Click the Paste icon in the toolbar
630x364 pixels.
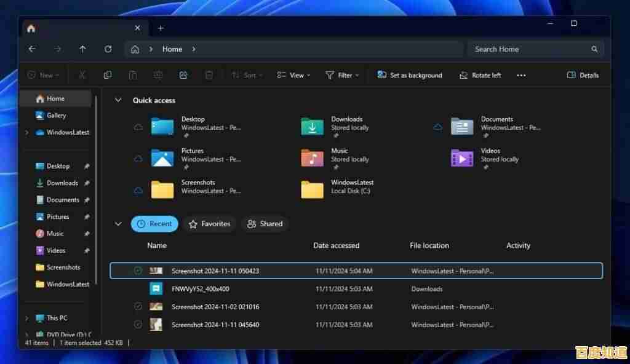coord(133,74)
